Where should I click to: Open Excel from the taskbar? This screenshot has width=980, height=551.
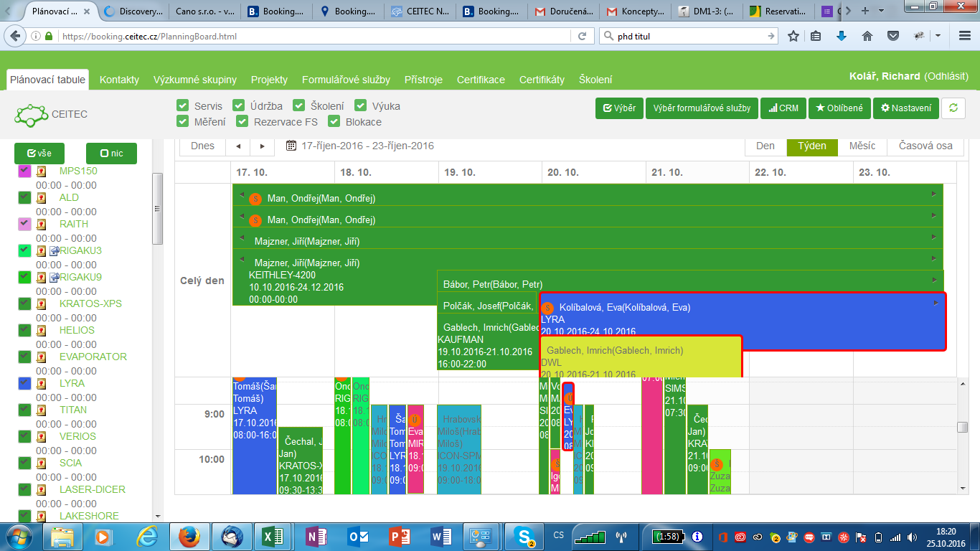(x=272, y=537)
